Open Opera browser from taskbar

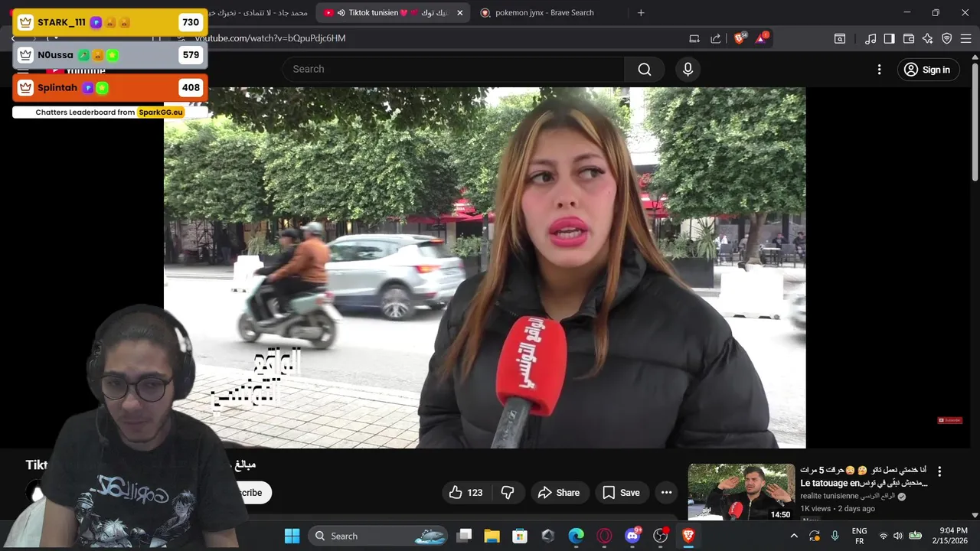(604, 536)
